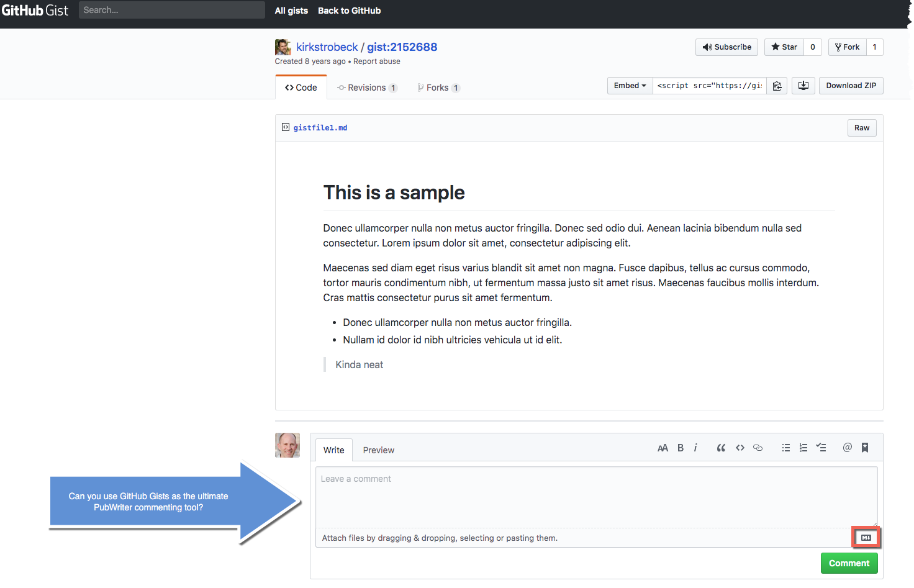Click Report abuse link
This screenshot has width=914, height=588.
coord(377,61)
